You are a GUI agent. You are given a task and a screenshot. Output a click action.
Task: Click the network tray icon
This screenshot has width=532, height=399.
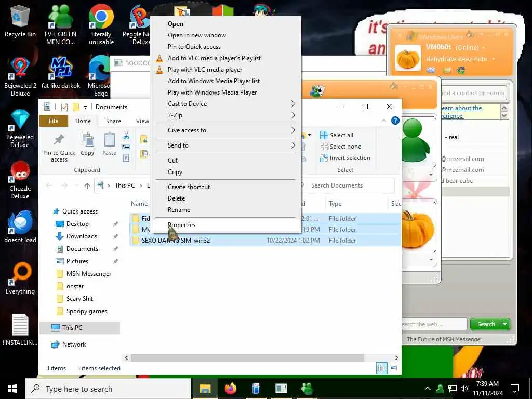[x=453, y=389]
